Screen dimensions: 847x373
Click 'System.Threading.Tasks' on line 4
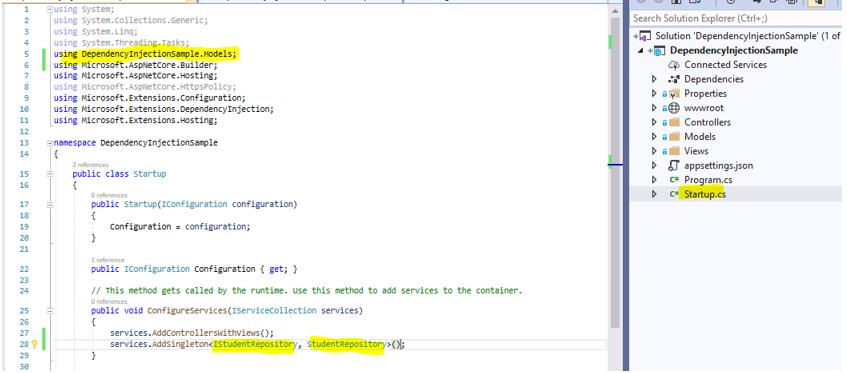click(133, 43)
